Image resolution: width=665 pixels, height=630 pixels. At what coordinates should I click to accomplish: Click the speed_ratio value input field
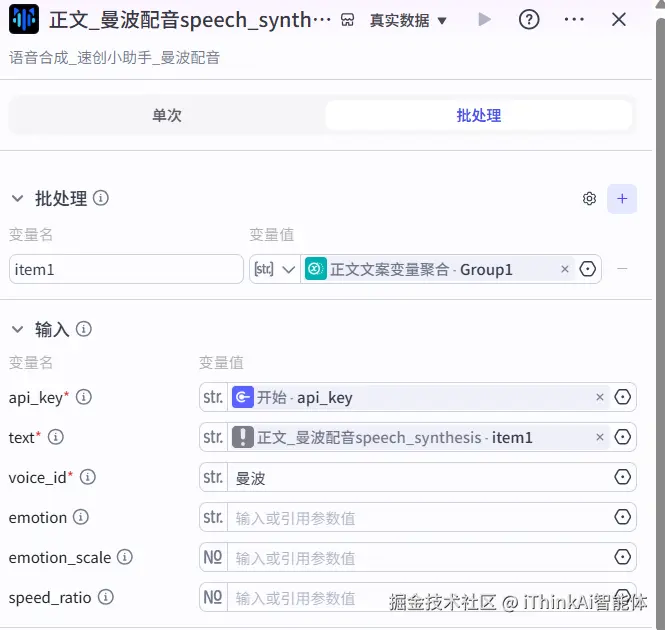pos(419,597)
